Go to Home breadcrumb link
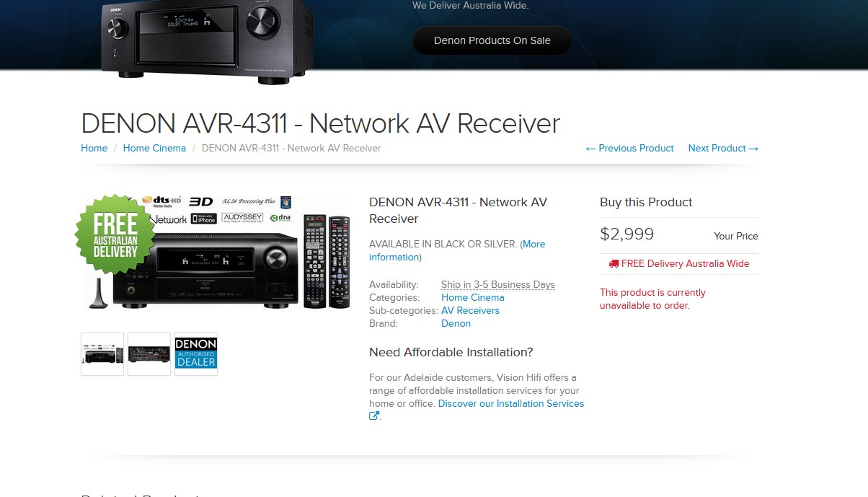Viewport: 868px width, 497px height. [94, 148]
